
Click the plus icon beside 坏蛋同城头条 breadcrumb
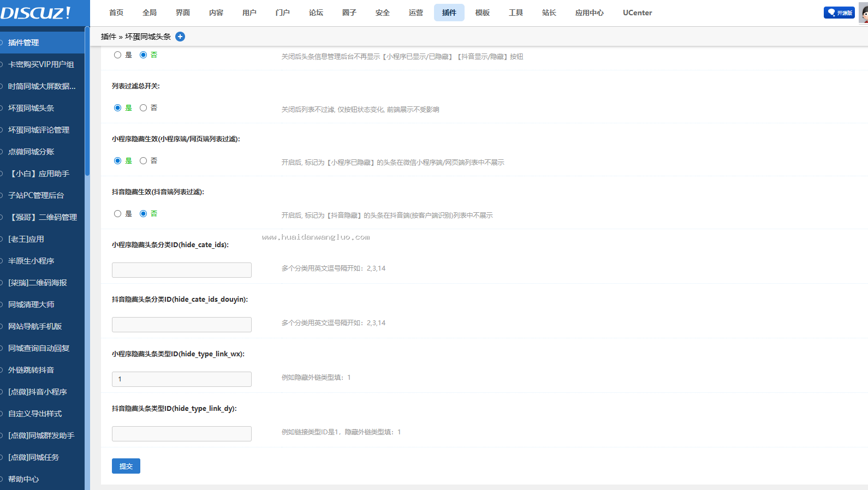coord(180,37)
